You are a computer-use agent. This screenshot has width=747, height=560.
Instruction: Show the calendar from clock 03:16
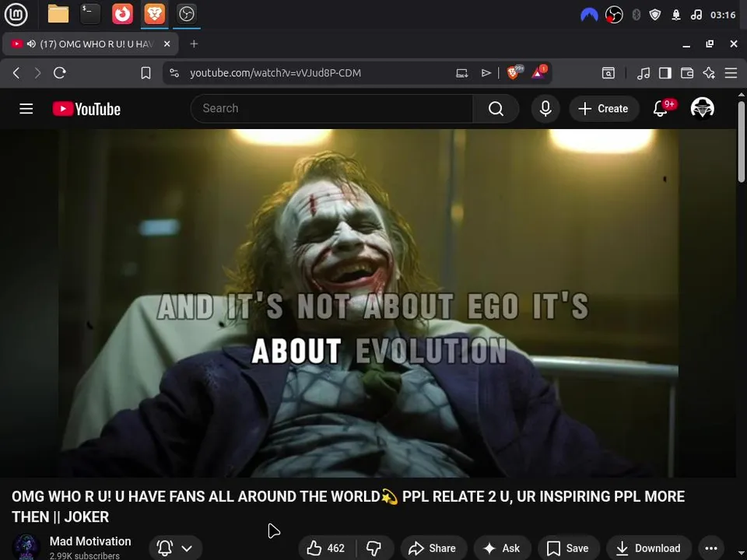coord(723,15)
